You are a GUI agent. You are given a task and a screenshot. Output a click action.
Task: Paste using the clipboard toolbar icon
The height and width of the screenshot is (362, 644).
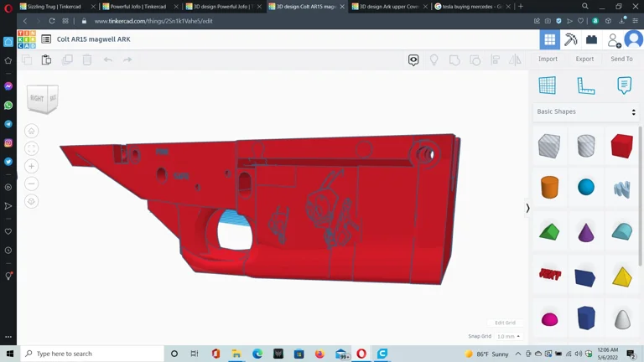tap(47, 60)
